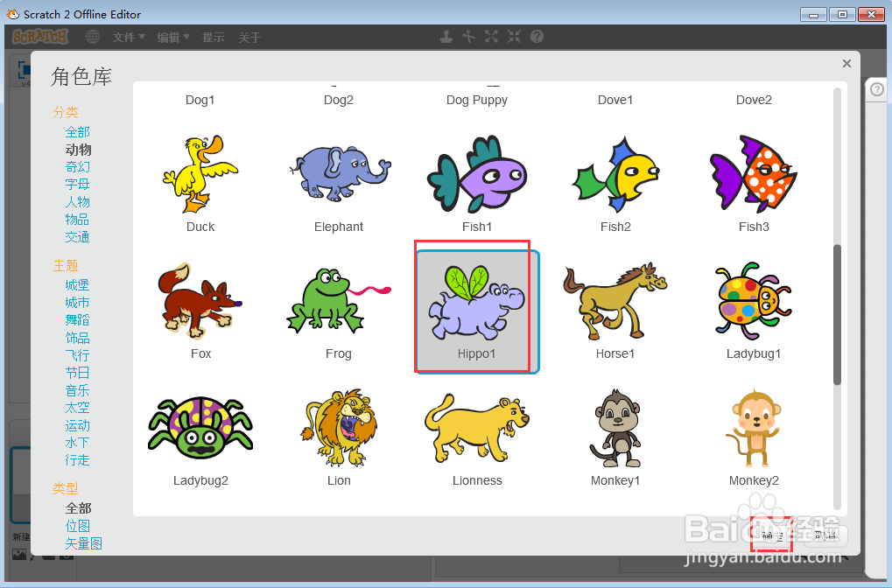
Task: Choose the Horse1 sprite
Action: point(615,301)
